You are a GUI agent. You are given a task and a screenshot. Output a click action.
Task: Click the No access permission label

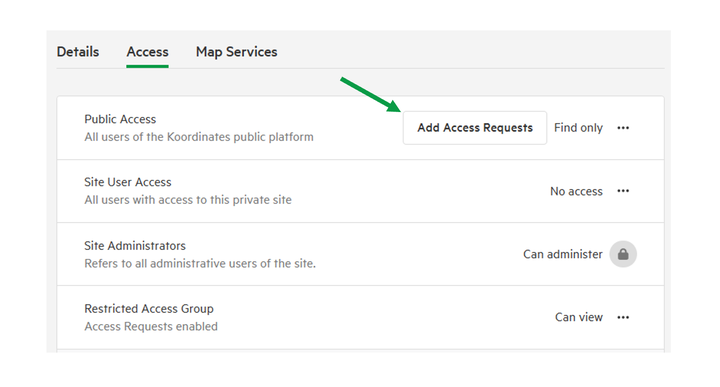point(576,191)
